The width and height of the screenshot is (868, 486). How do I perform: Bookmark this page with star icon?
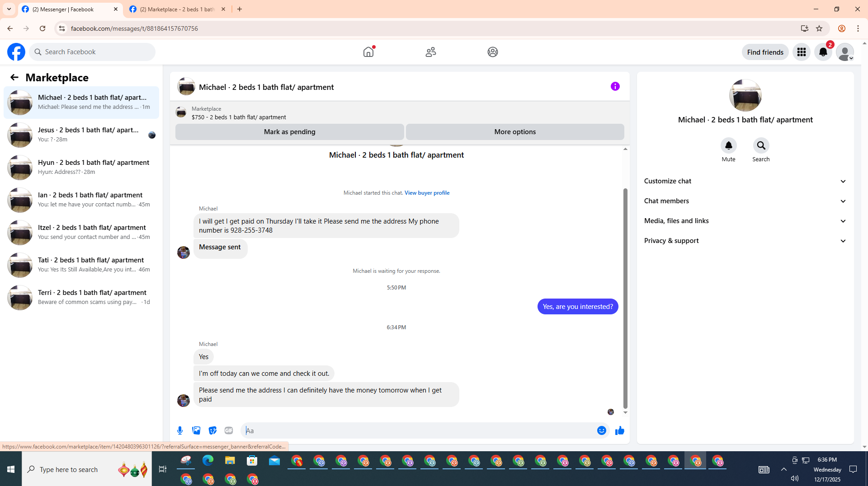(819, 28)
